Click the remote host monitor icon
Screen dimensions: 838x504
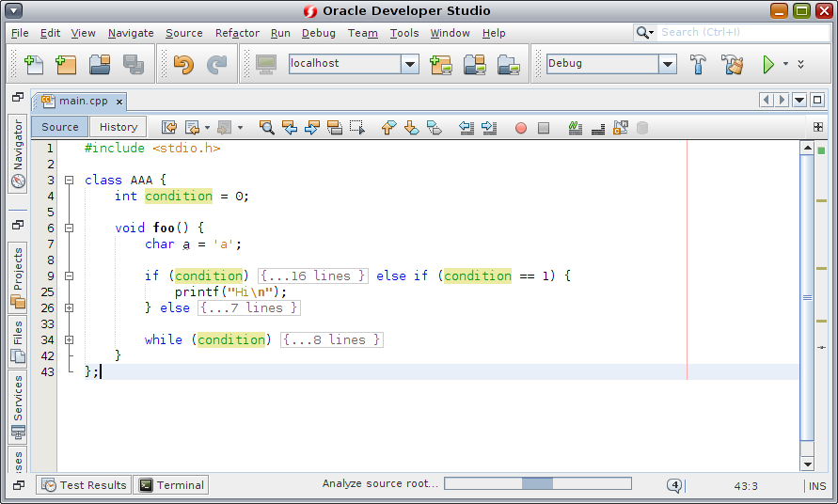click(265, 64)
